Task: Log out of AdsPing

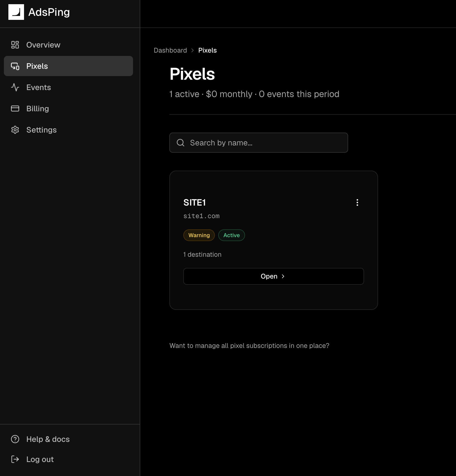Action: pos(68,459)
